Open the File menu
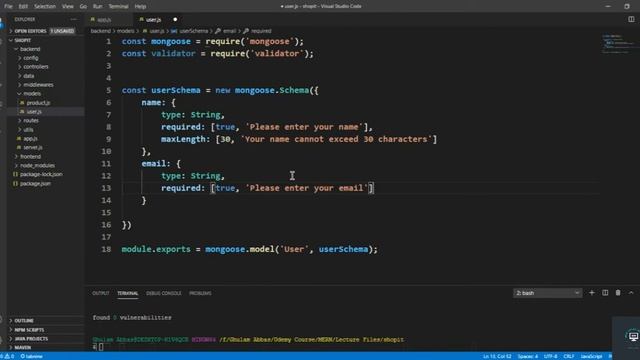Viewport: 640px width, 360px height. (x=8, y=7)
